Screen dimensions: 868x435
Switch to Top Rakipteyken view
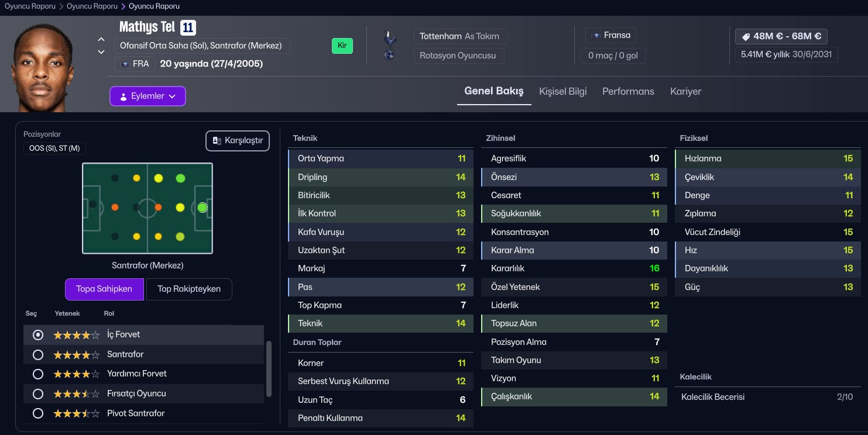(188, 289)
